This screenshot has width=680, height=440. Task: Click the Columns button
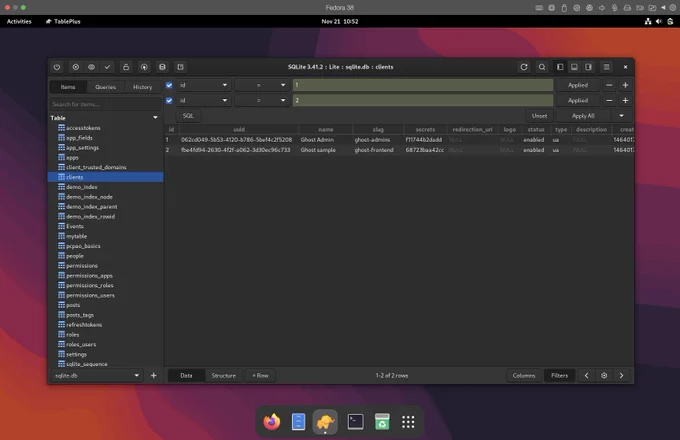524,376
